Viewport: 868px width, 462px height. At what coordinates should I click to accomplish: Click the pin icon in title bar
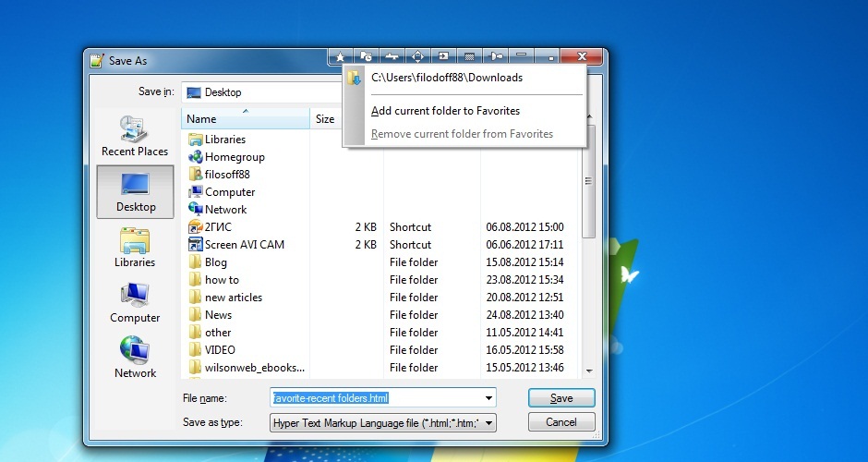tap(496, 56)
